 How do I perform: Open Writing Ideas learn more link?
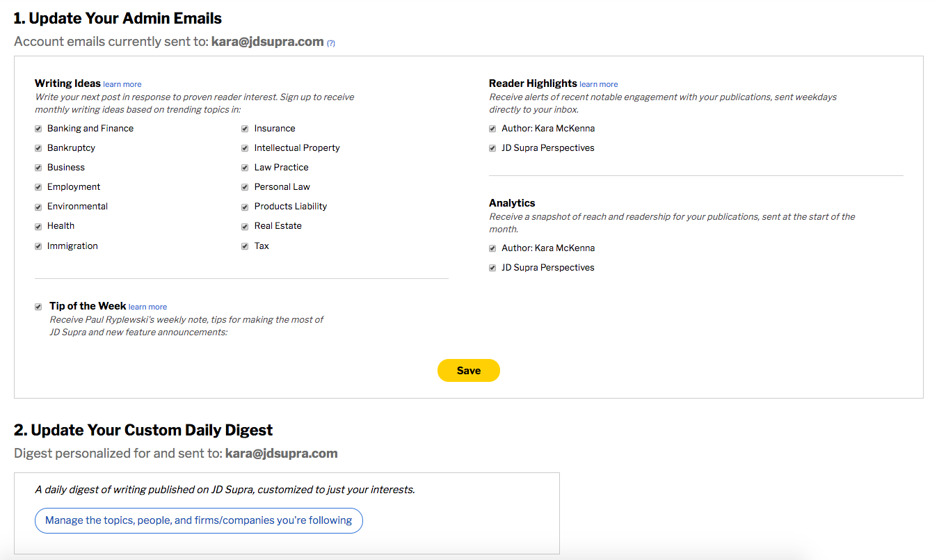(x=122, y=85)
